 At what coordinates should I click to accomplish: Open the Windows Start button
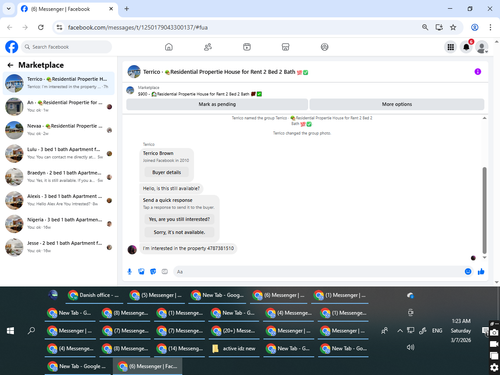pyautogui.click(x=10, y=331)
